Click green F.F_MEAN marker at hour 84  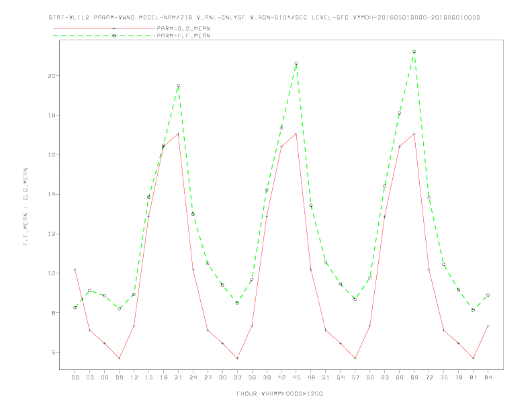click(x=488, y=295)
